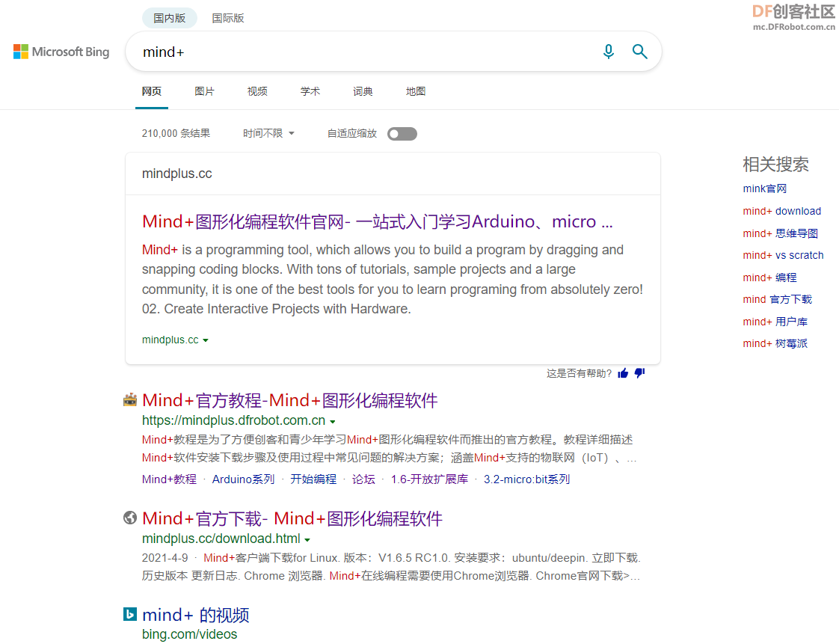Open Mind+官方教程 result title link

tap(290, 400)
